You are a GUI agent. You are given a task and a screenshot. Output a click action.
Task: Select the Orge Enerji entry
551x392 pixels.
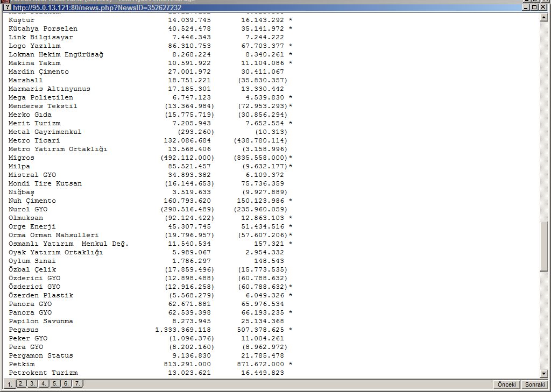[x=32, y=226]
